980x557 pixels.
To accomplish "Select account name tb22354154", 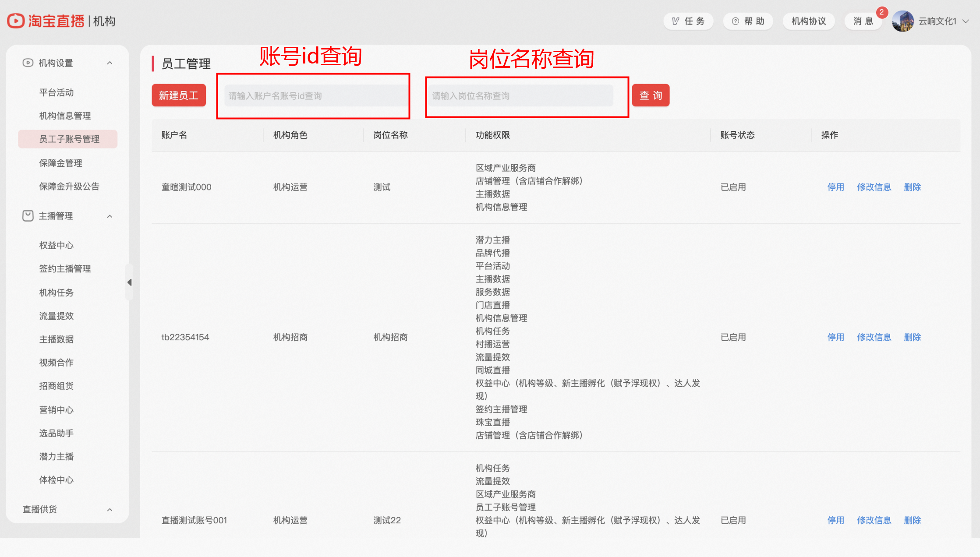I will pyautogui.click(x=185, y=337).
